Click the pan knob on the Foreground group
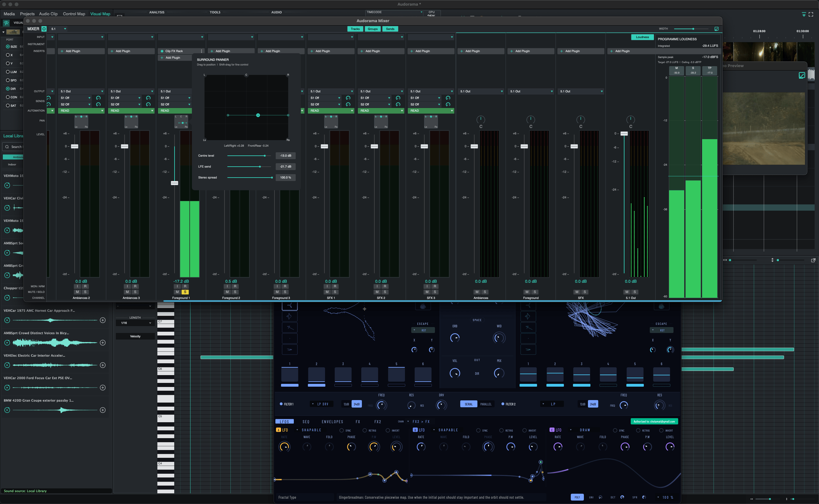 click(x=530, y=119)
